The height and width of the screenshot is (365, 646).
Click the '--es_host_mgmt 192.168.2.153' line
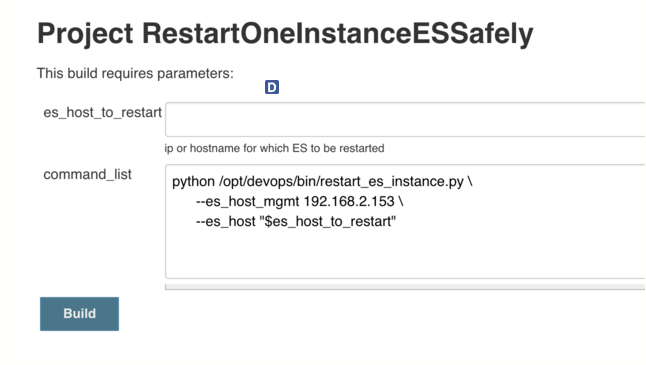point(300,201)
